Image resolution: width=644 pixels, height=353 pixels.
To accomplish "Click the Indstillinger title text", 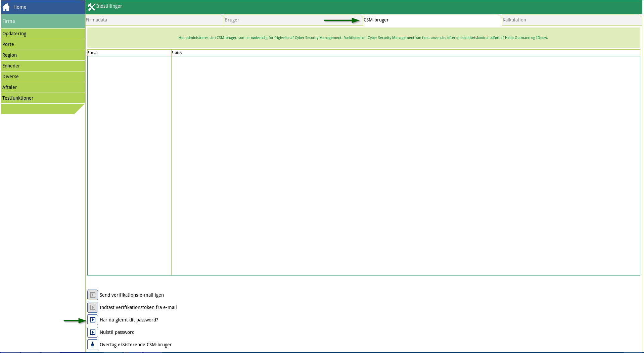I will point(109,6).
